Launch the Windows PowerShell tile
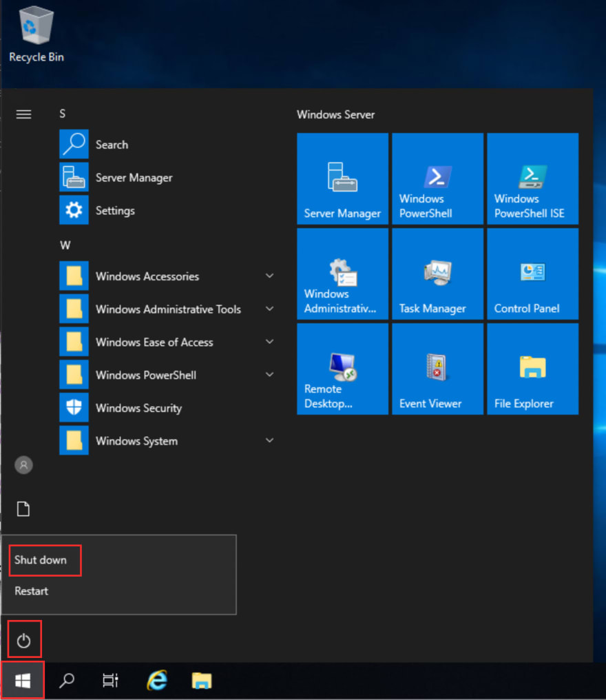Image resolution: width=606 pixels, height=700 pixels. [437, 178]
